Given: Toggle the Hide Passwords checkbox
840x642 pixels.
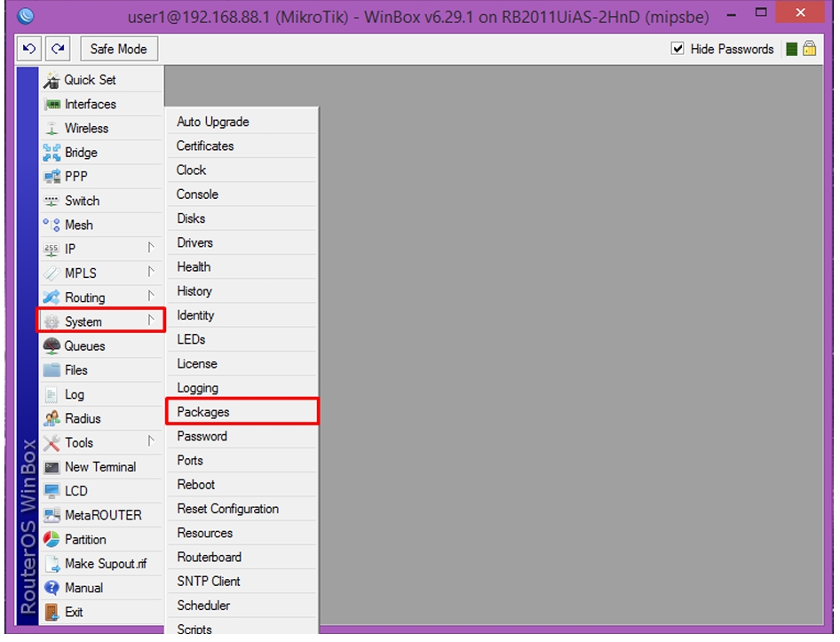Looking at the screenshot, I should (x=678, y=49).
